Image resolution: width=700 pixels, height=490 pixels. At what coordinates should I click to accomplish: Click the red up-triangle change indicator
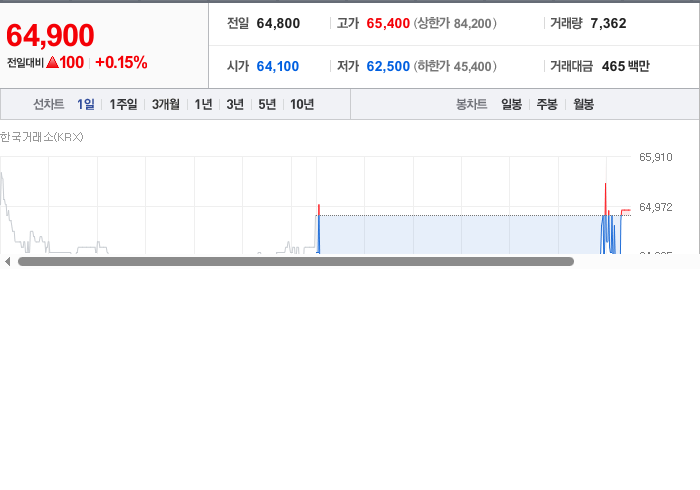[x=53, y=62]
